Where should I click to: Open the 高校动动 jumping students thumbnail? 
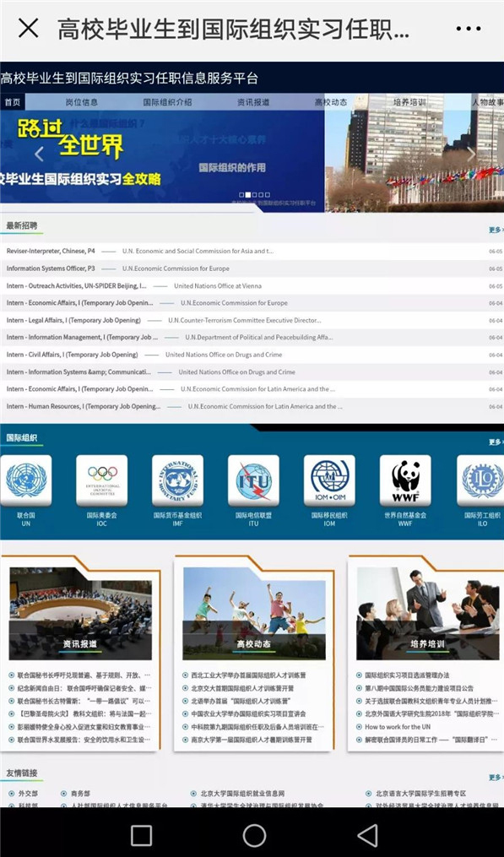click(254, 613)
